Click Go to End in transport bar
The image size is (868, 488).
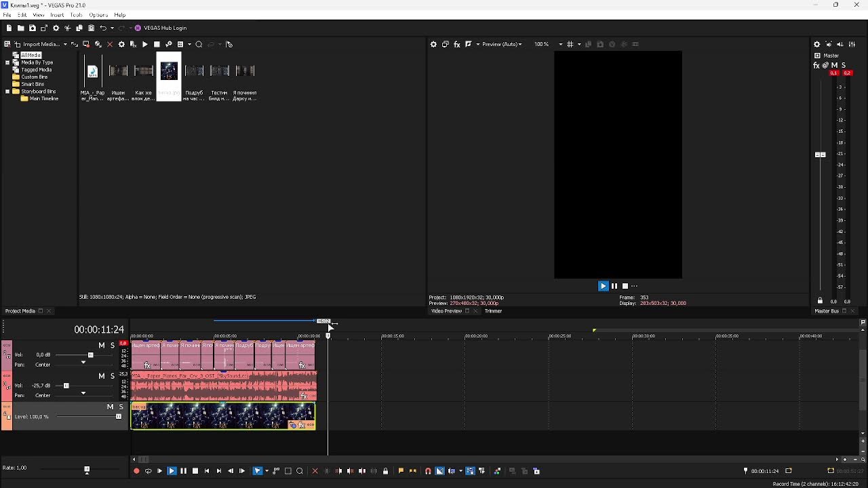tap(218, 471)
